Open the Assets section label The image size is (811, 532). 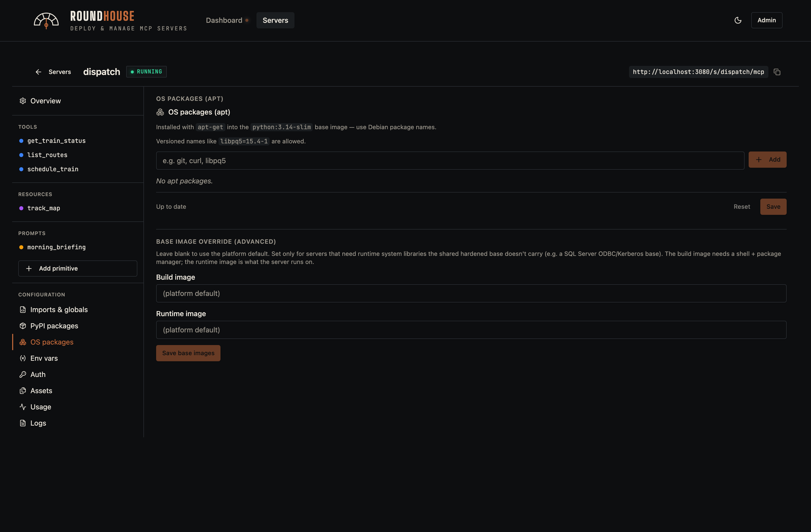pyautogui.click(x=41, y=391)
